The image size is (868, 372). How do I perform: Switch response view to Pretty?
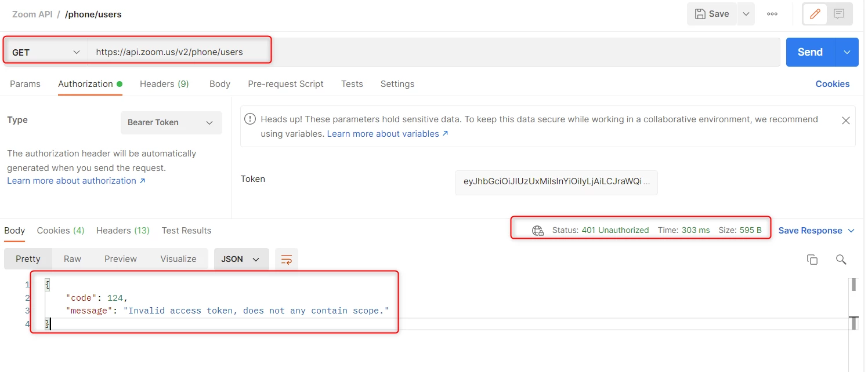[x=28, y=259]
